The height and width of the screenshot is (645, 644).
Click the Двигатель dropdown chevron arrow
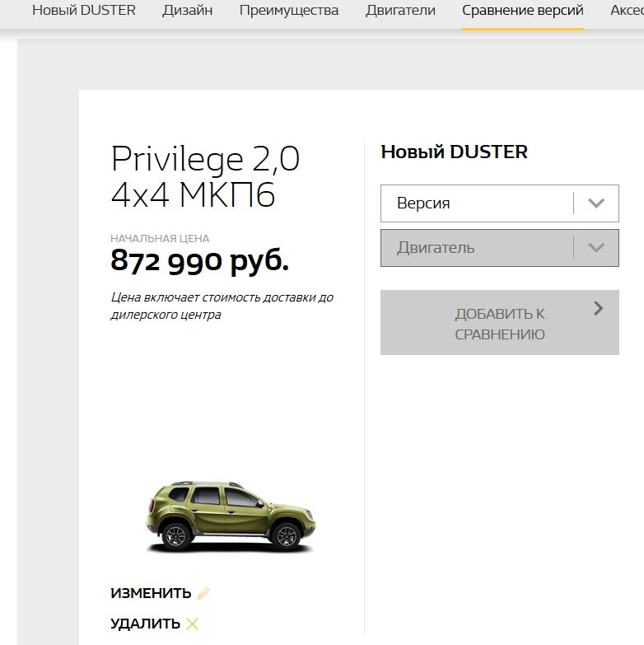(596, 248)
